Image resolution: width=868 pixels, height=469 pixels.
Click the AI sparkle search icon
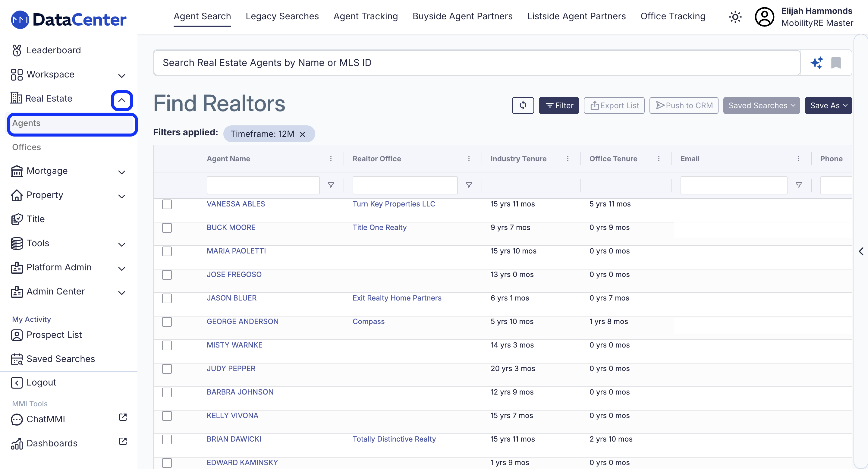(816, 63)
